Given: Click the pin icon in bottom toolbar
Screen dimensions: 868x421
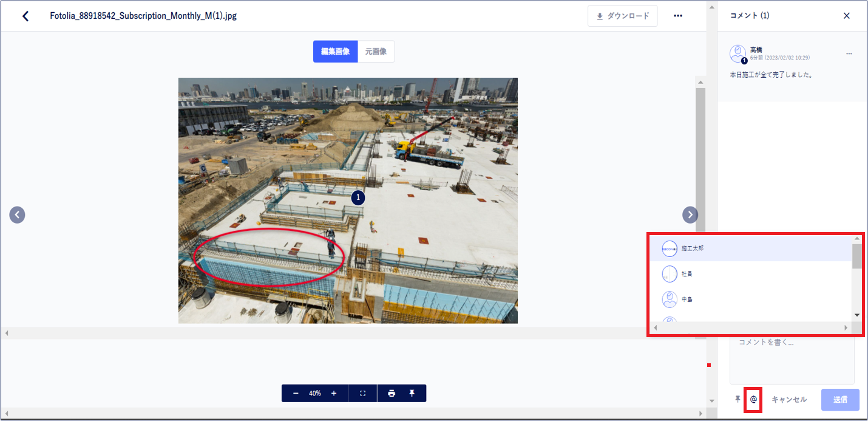Looking at the screenshot, I should (x=412, y=393).
